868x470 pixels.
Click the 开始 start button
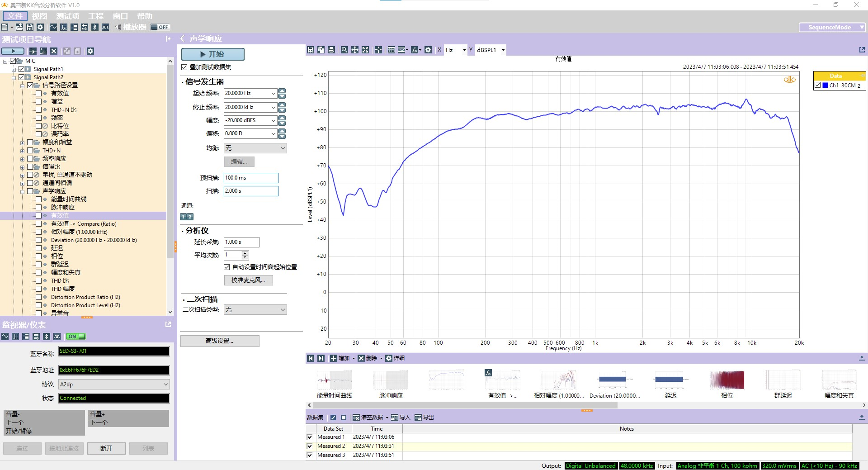click(213, 54)
